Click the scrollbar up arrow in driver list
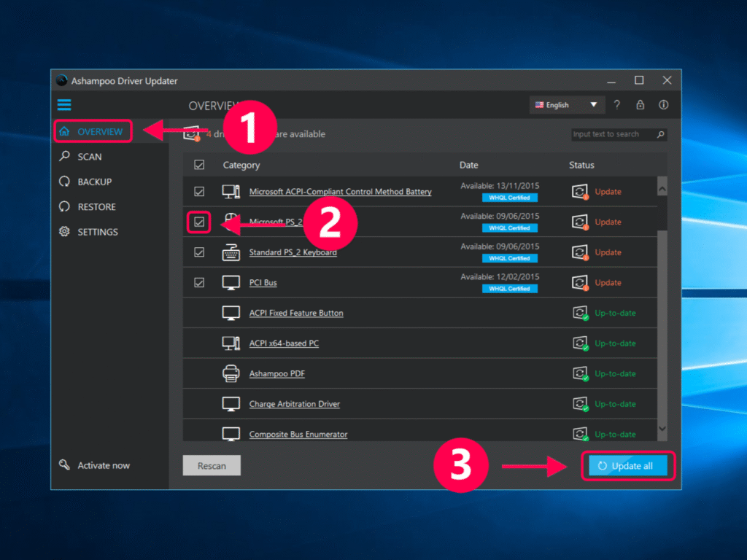The height and width of the screenshot is (560, 747). tap(662, 188)
